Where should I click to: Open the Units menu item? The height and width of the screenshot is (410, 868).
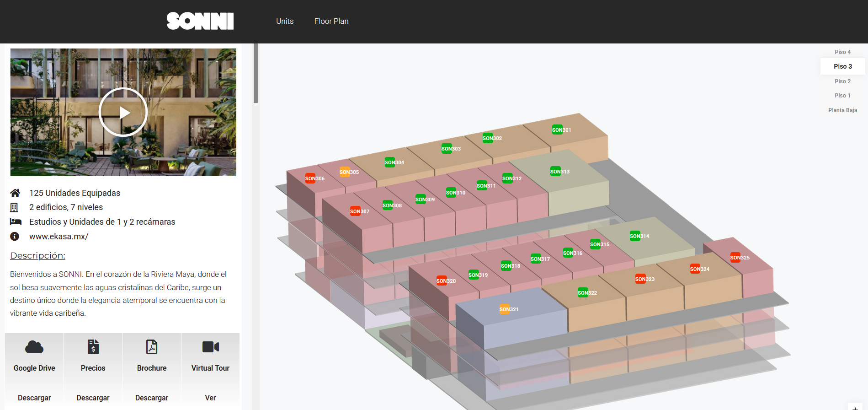[x=285, y=21]
